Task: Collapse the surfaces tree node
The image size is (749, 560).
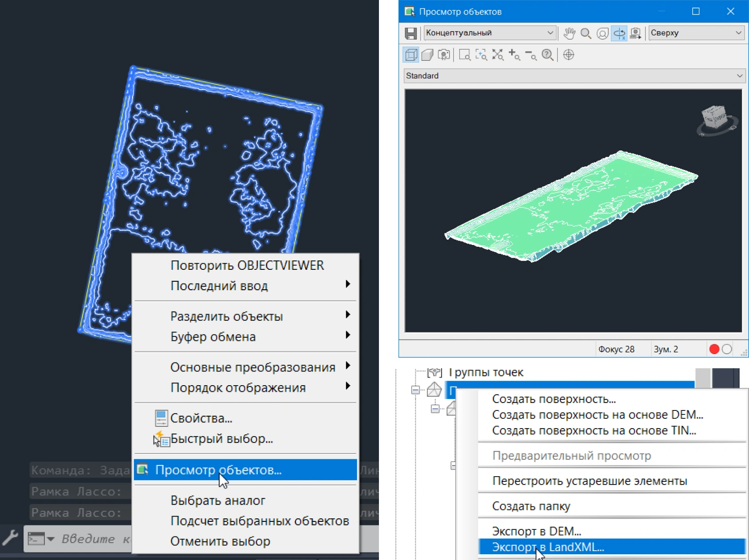Action: click(x=415, y=390)
